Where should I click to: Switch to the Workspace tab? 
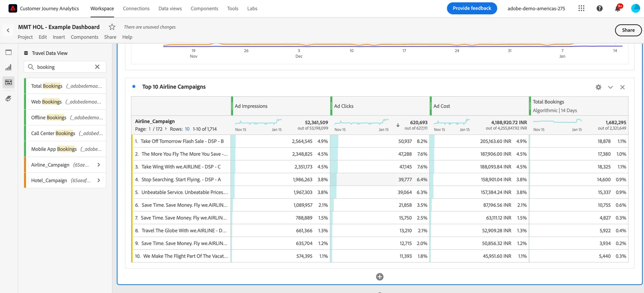pos(102,8)
